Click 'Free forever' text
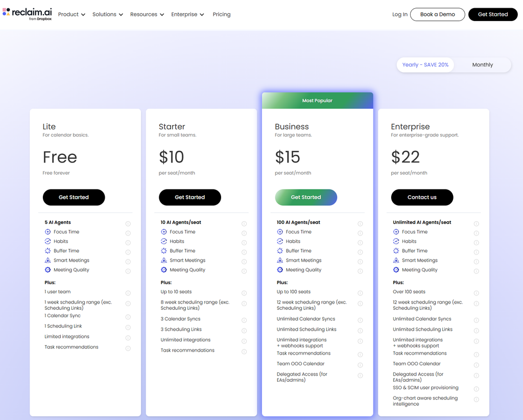Viewport: 523px width, 420px height. point(56,173)
